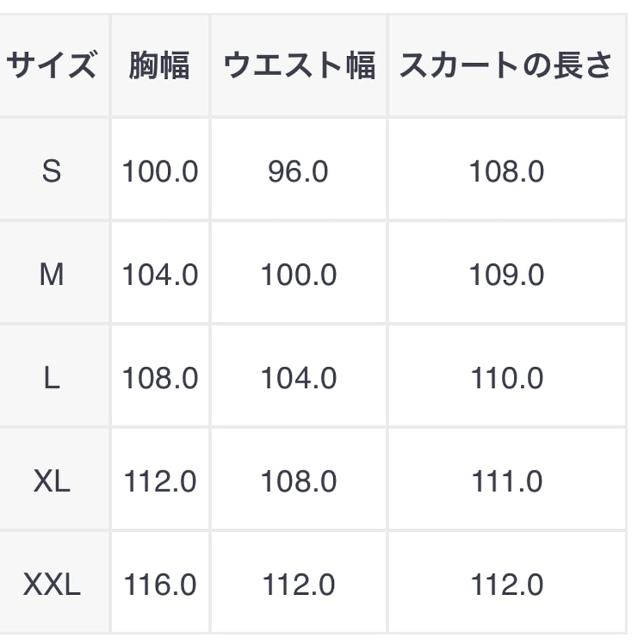Click the L size row label
Viewport: 644px width, 644px height.
coord(52,378)
